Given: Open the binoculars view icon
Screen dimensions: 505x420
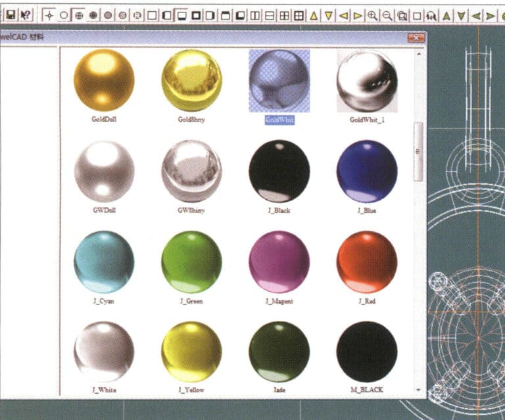Looking at the screenshot, I should tap(431, 16).
